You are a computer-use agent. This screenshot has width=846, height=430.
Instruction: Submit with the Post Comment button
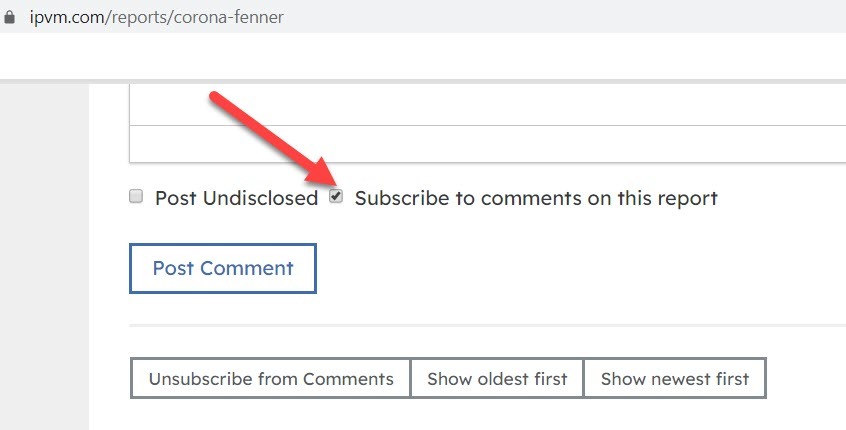223,268
